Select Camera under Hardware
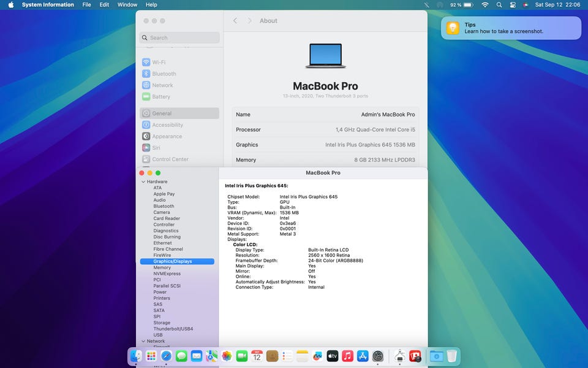Screen dimensions: 588x368 pos(162,213)
